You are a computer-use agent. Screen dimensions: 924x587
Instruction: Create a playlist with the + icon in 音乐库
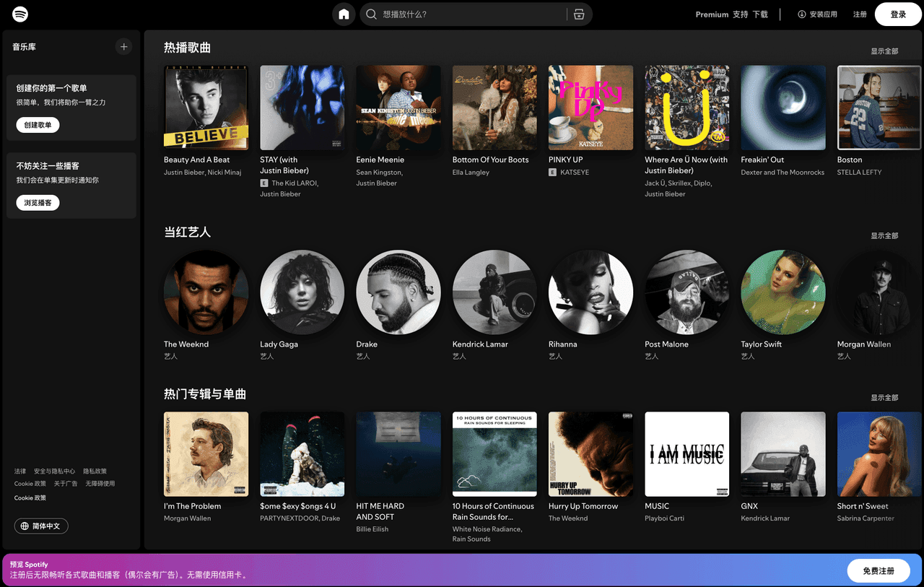coord(123,46)
